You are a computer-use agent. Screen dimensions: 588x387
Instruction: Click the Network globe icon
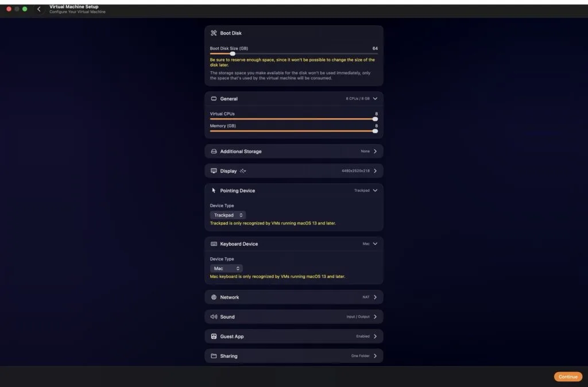[x=214, y=297]
